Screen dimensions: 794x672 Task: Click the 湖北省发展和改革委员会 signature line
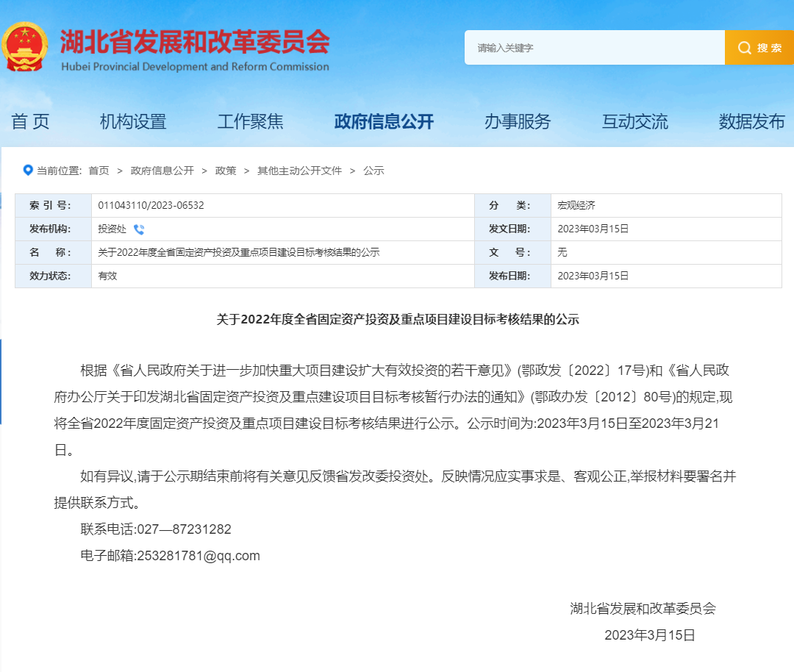643,609
